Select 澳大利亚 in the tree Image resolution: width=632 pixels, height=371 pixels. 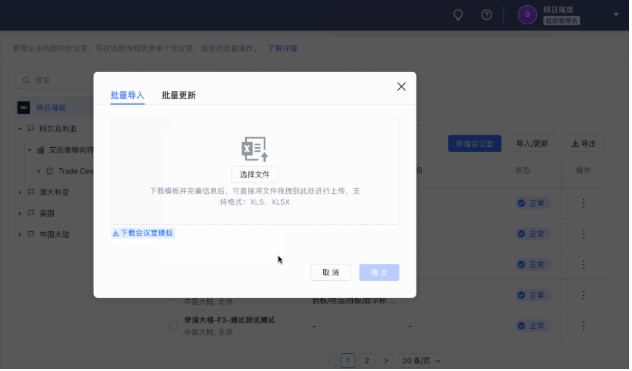54,193
